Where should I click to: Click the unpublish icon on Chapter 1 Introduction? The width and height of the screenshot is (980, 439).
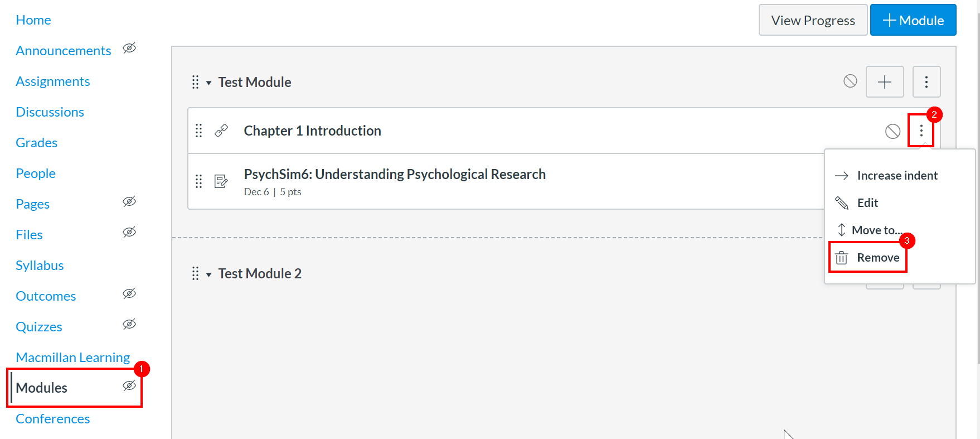click(892, 132)
